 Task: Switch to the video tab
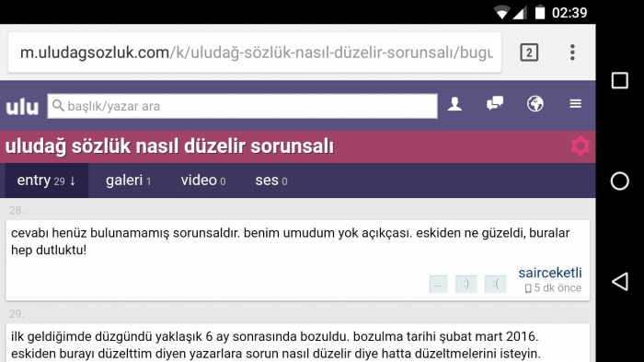203,181
